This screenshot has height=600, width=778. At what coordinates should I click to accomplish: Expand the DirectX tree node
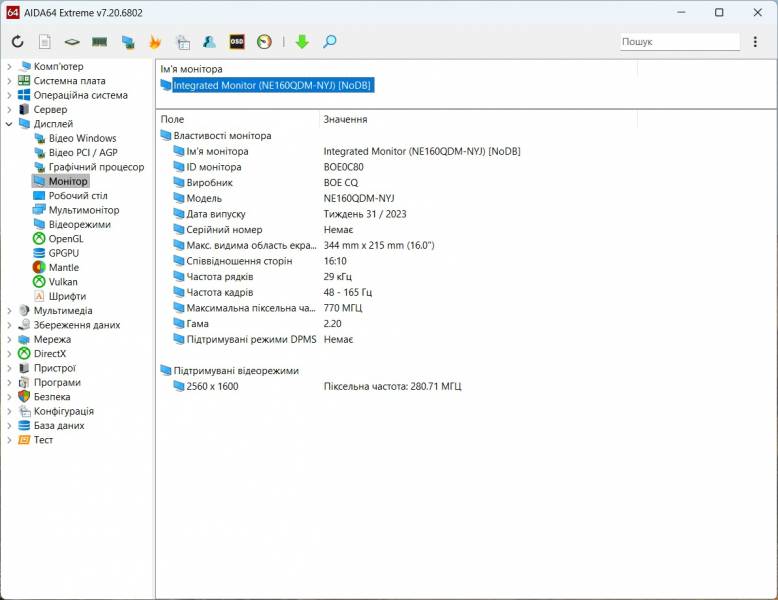coord(9,354)
